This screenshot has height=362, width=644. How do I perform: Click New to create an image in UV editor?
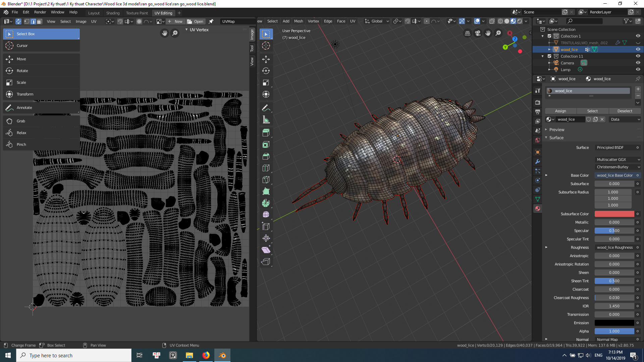click(175, 21)
